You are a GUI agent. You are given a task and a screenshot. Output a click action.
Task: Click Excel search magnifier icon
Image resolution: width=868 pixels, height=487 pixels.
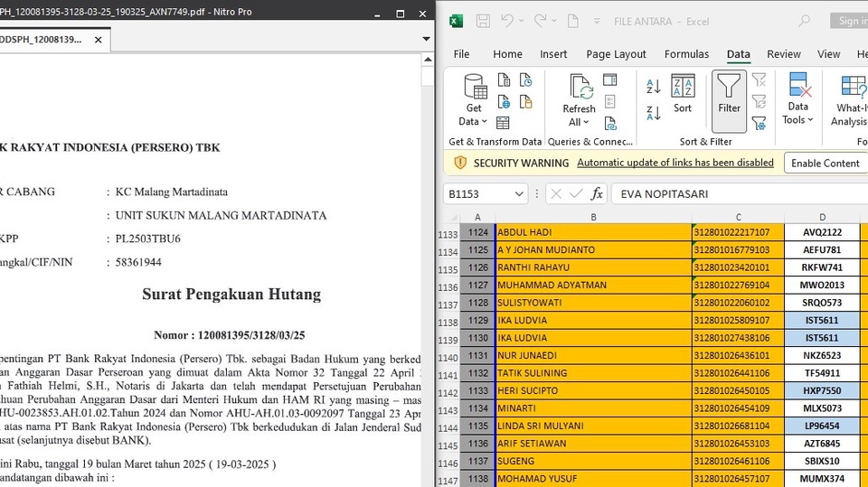804,21
